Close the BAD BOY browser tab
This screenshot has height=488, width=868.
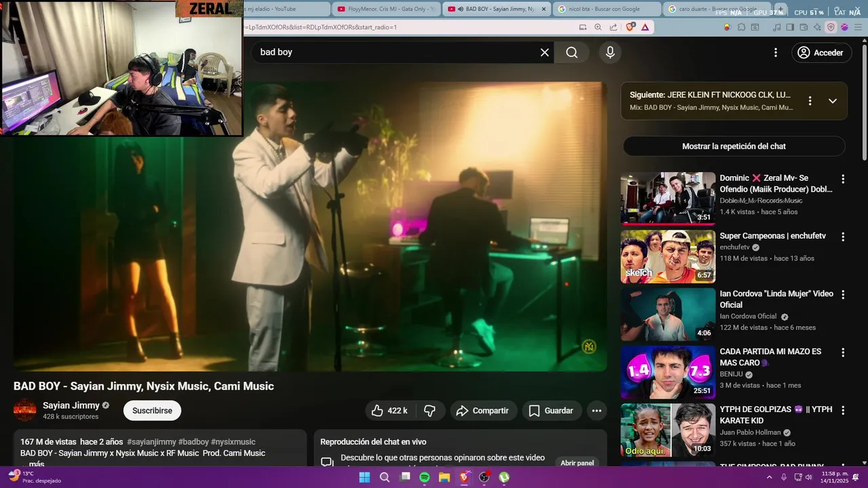(x=543, y=9)
